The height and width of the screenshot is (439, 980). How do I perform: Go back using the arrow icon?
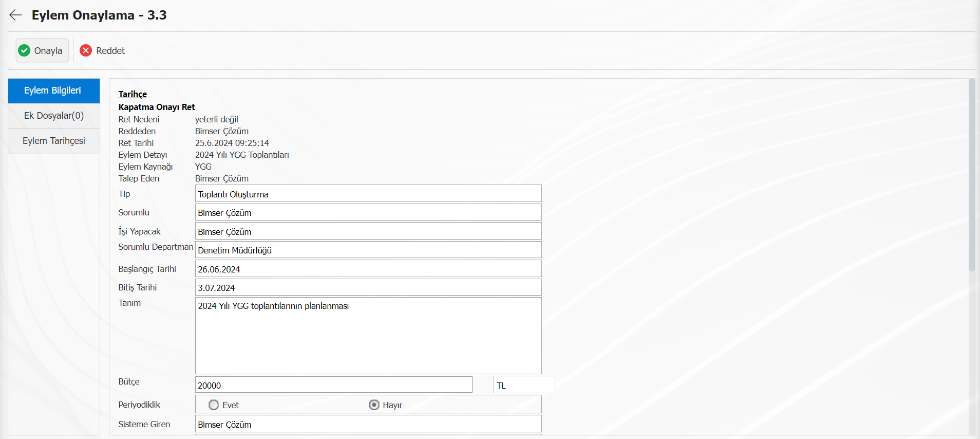pyautogui.click(x=15, y=15)
